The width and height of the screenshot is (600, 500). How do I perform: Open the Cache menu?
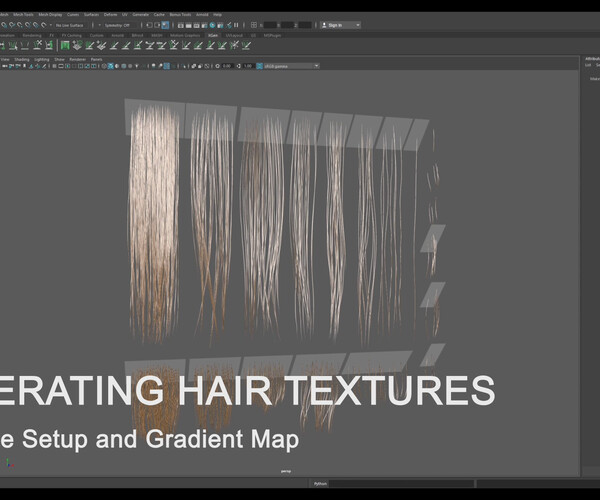click(159, 15)
